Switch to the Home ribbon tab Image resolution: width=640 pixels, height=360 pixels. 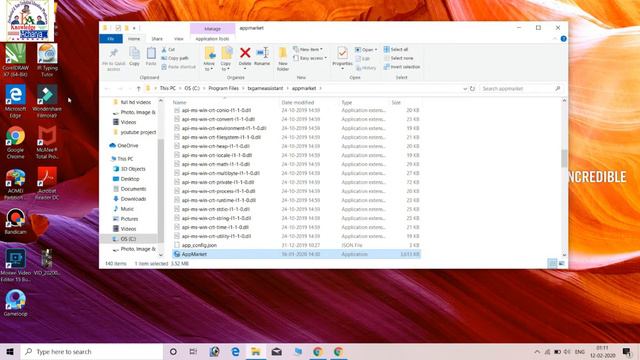point(134,39)
